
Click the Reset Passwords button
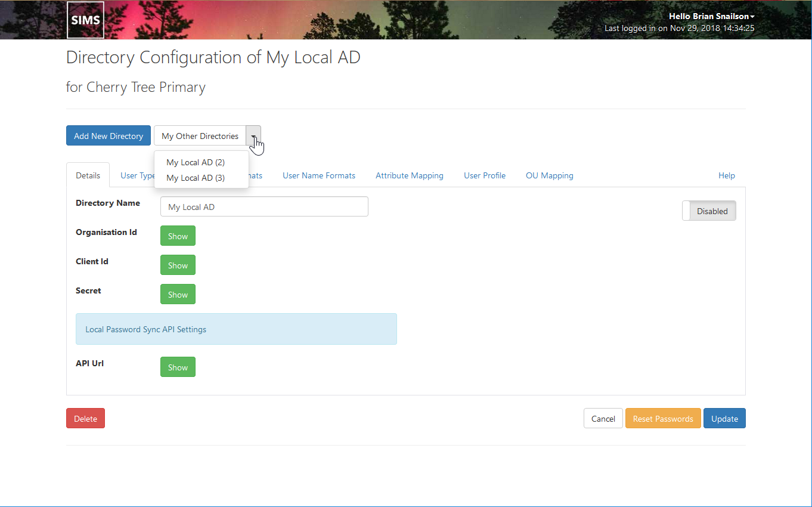point(663,419)
